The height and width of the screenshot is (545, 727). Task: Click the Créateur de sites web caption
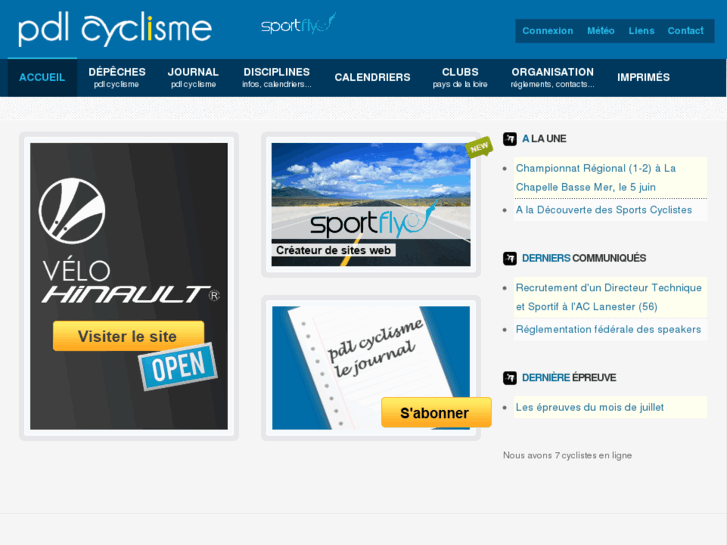tap(333, 250)
